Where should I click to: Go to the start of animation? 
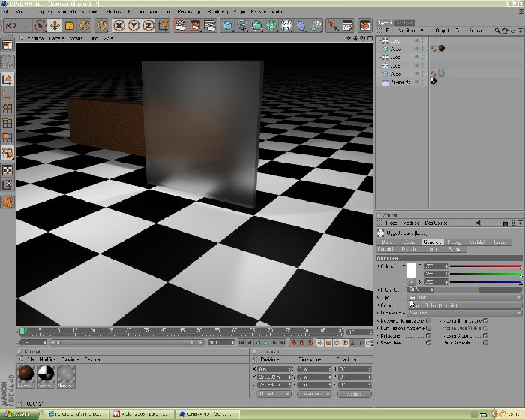pos(241,342)
